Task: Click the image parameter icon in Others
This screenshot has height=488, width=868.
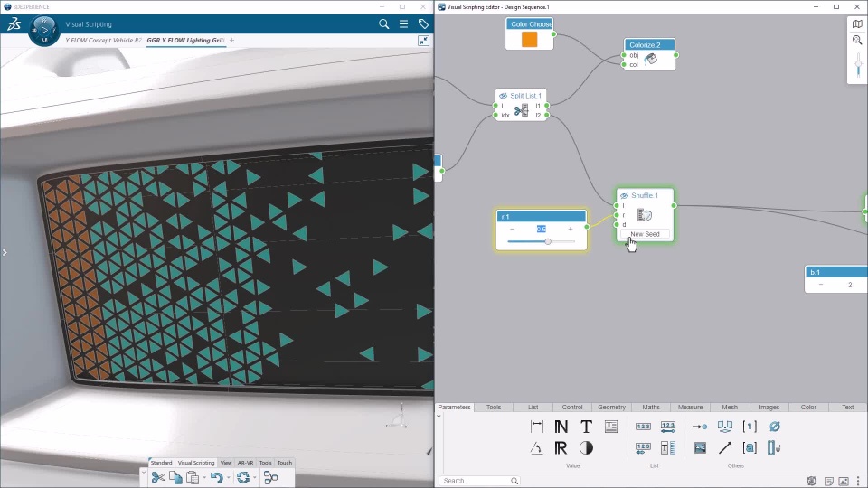Action: 700,447
